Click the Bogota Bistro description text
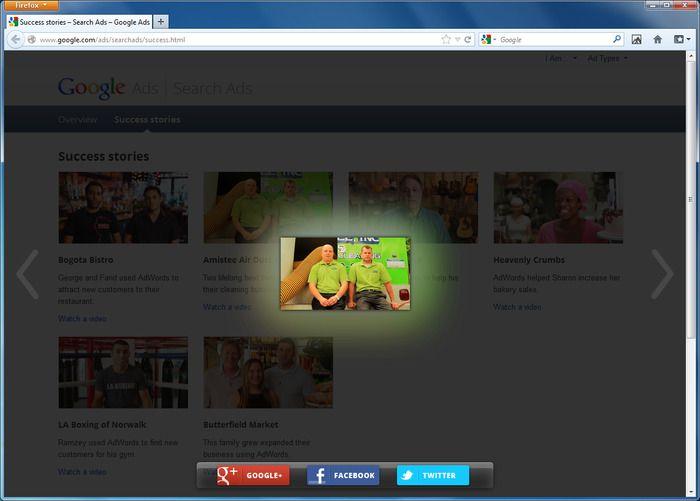Screen dimensions: 700x501 118,289
